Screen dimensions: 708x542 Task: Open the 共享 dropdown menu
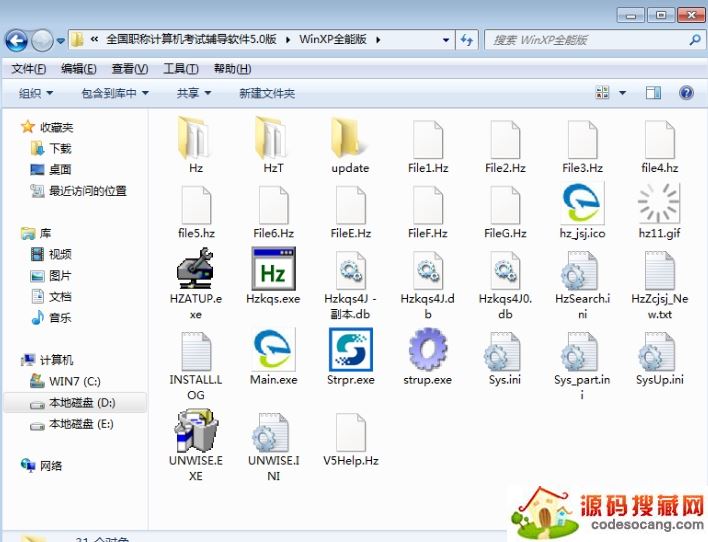point(193,93)
